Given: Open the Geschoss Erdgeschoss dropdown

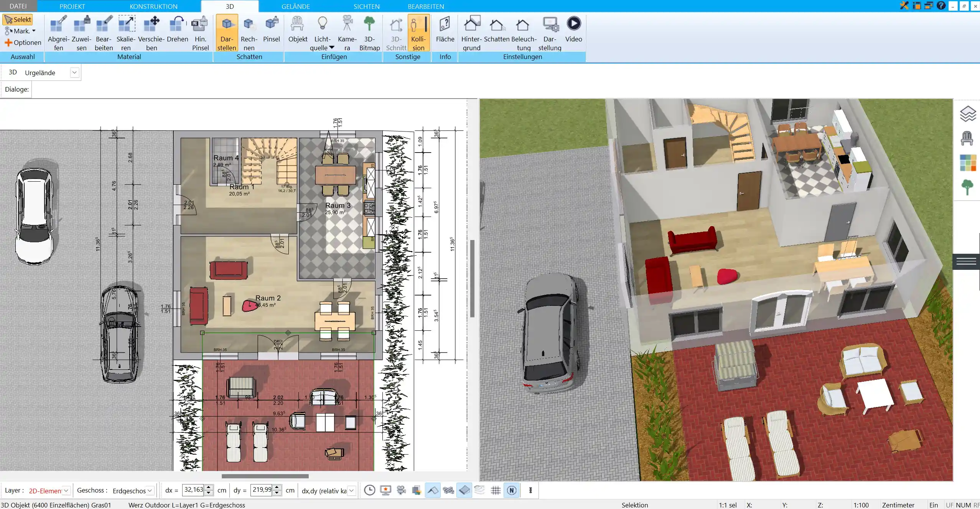Looking at the screenshot, I should point(150,491).
